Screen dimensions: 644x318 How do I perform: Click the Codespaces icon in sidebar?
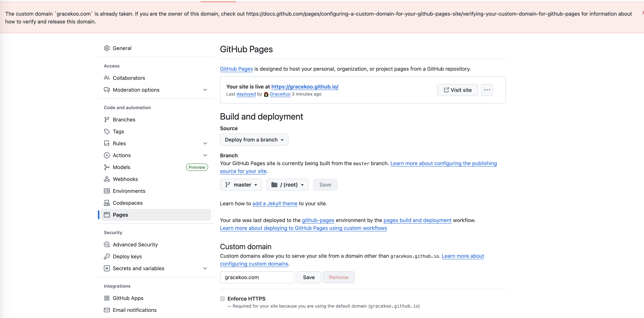coord(107,203)
